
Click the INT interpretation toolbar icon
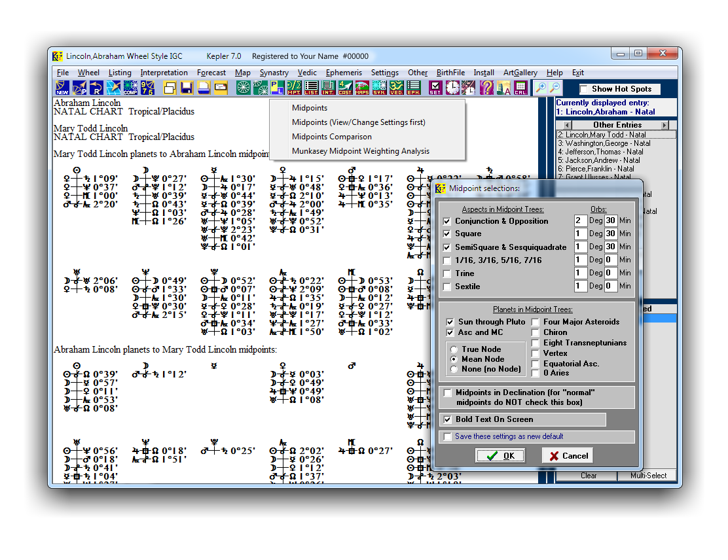(328, 88)
